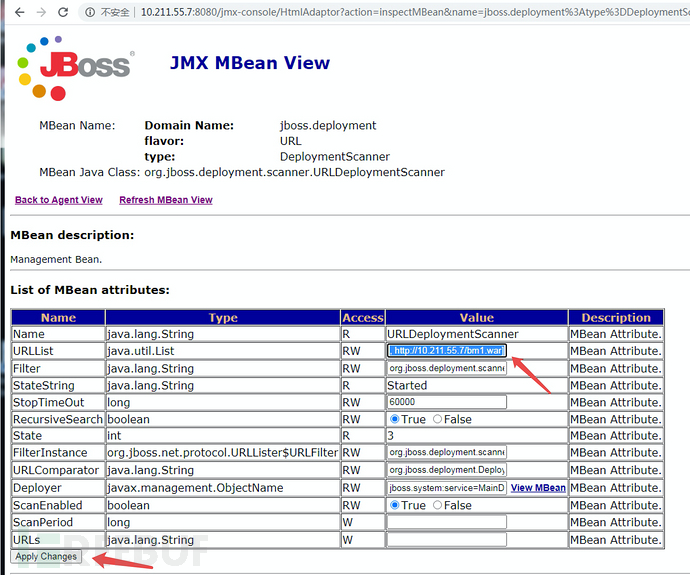
Task: Click the empty ScanPeriod input field
Action: tap(447, 522)
